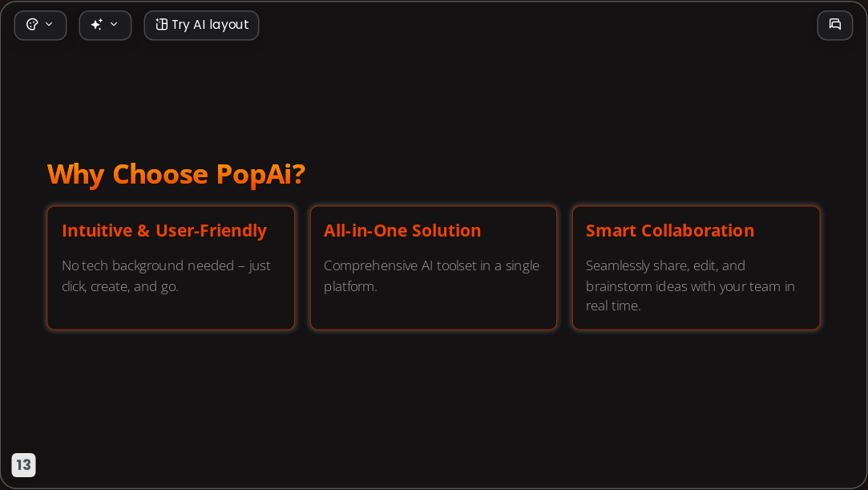The image size is (868, 490).
Task: Click the slide number 13 badge
Action: 24,464
